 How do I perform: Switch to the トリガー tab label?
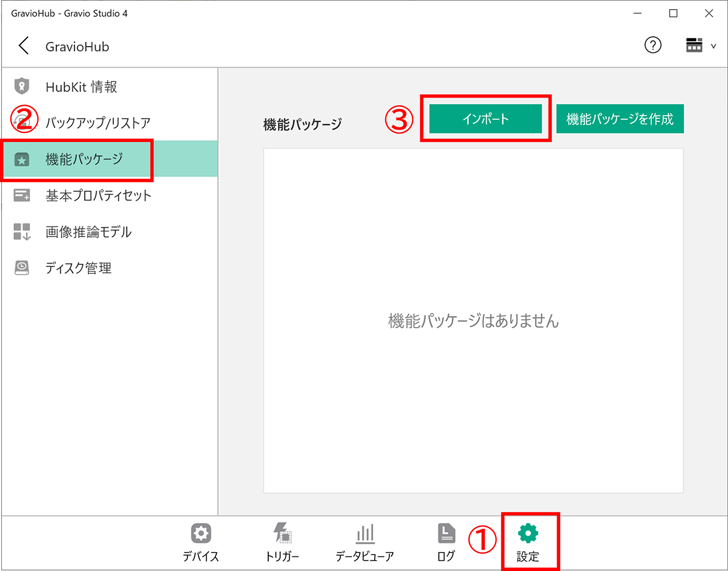(282, 556)
